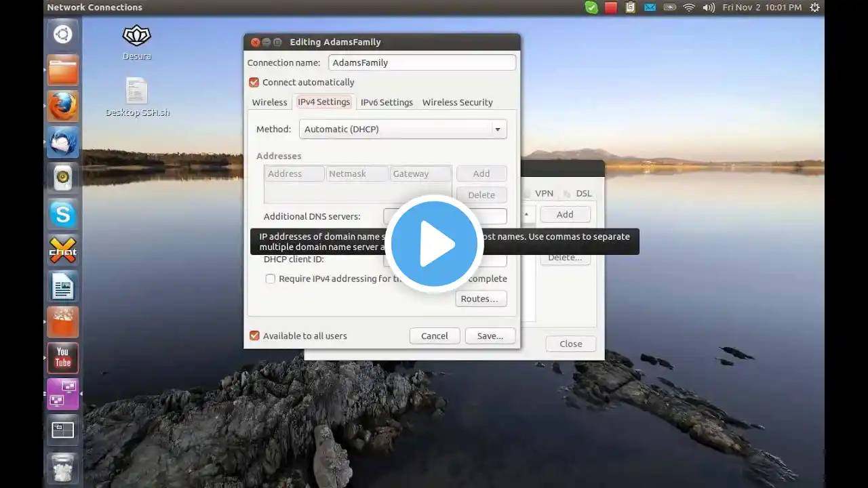This screenshot has height=488, width=868.
Task: Open the clock showing Fri Nov 2 10:01 PM
Action: pyautogui.click(x=762, y=7)
